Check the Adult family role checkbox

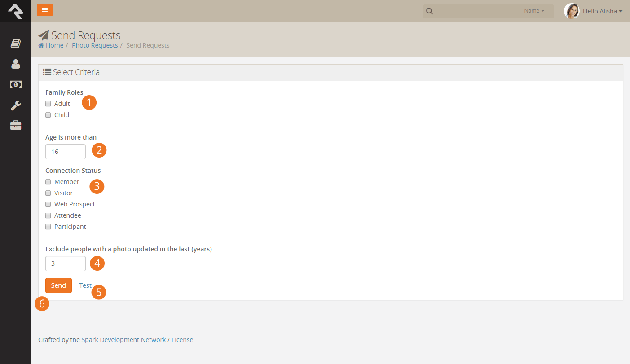tap(48, 104)
